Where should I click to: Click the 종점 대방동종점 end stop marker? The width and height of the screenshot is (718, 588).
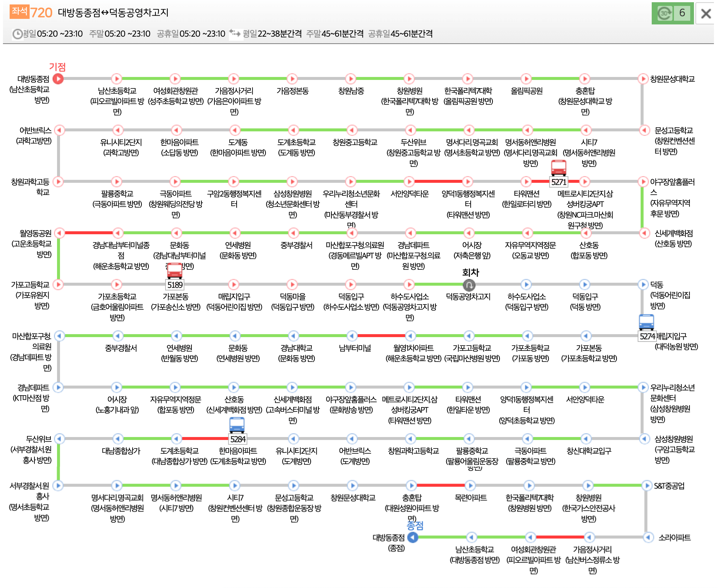coord(413,537)
